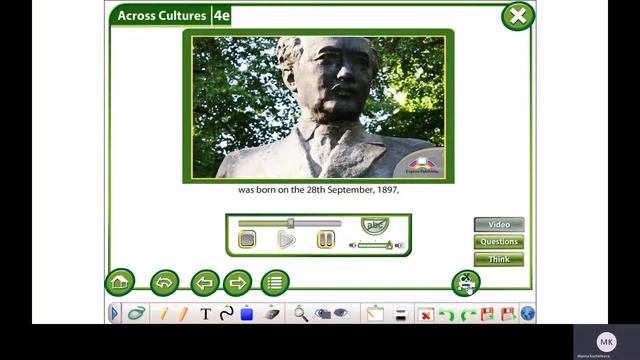Go to the home screen
Viewport: 640px width, 360px height.
click(x=120, y=282)
